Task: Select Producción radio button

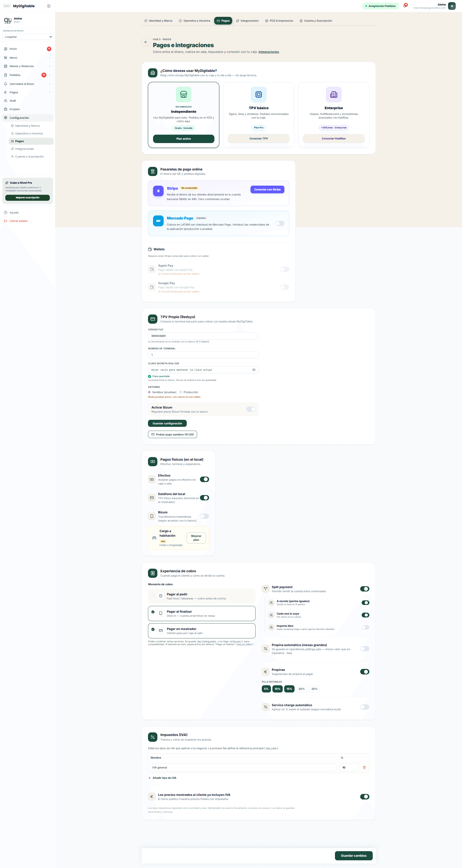Action: click(x=181, y=392)
